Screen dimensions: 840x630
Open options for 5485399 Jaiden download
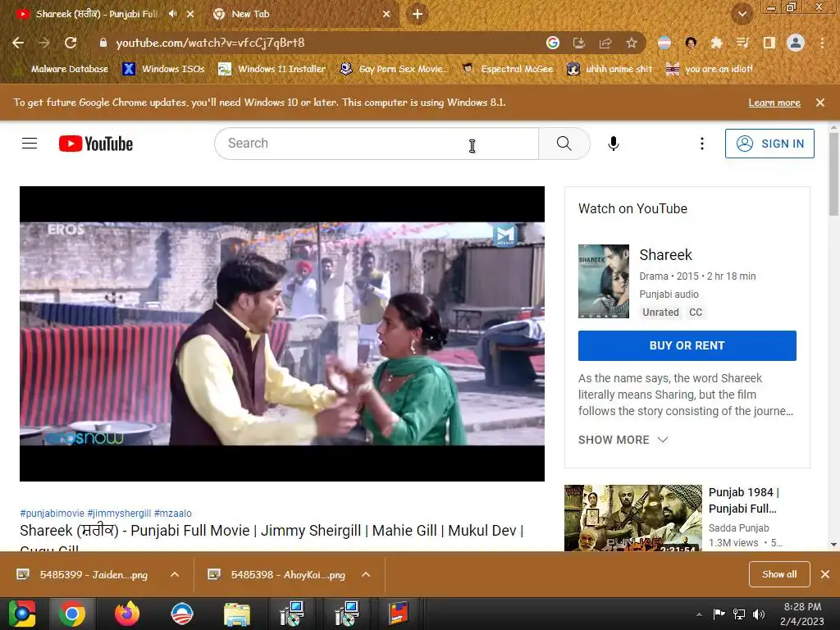(x=175, y=574)
